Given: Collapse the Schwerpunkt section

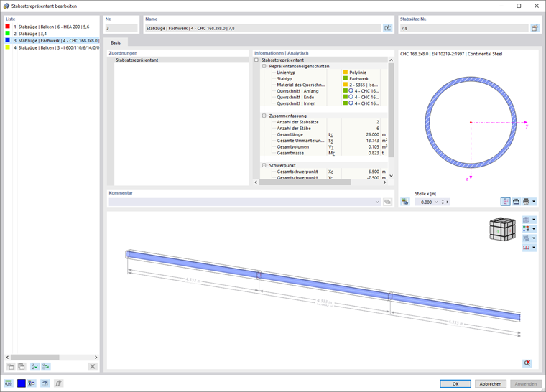Looking at the screenshot, I should (x=264, y=165).
